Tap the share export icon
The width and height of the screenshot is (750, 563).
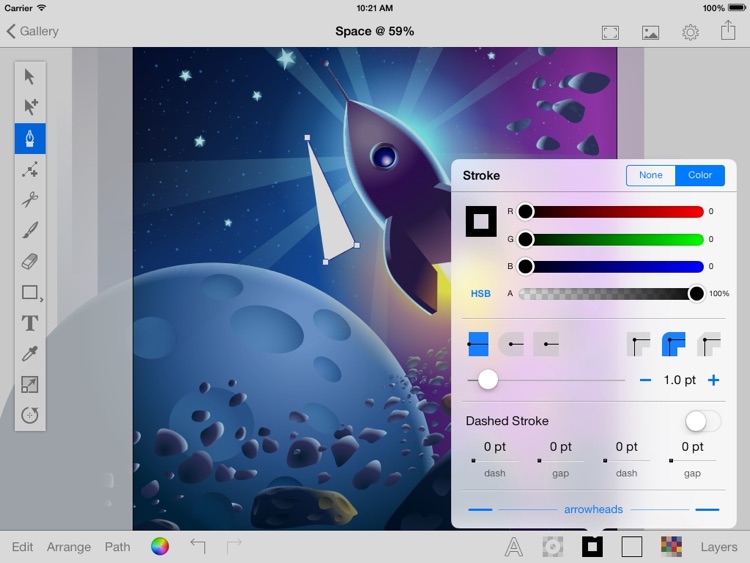click(x=728, y=30)
